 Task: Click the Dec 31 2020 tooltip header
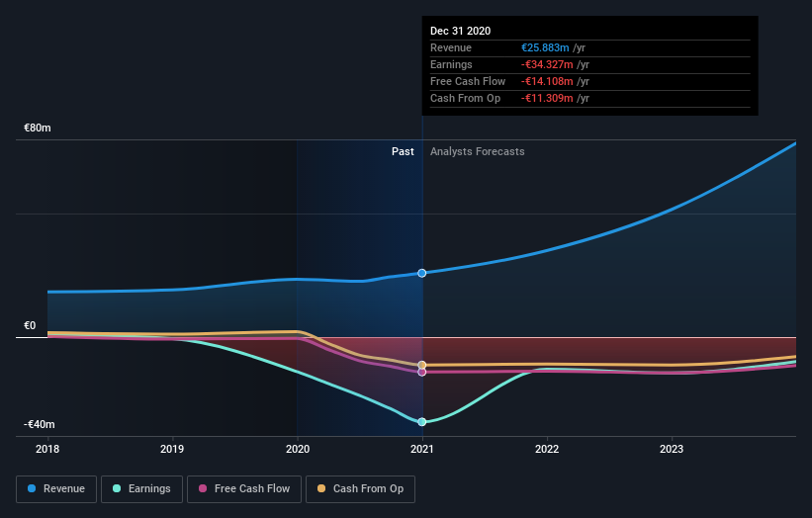pos(460,31)
